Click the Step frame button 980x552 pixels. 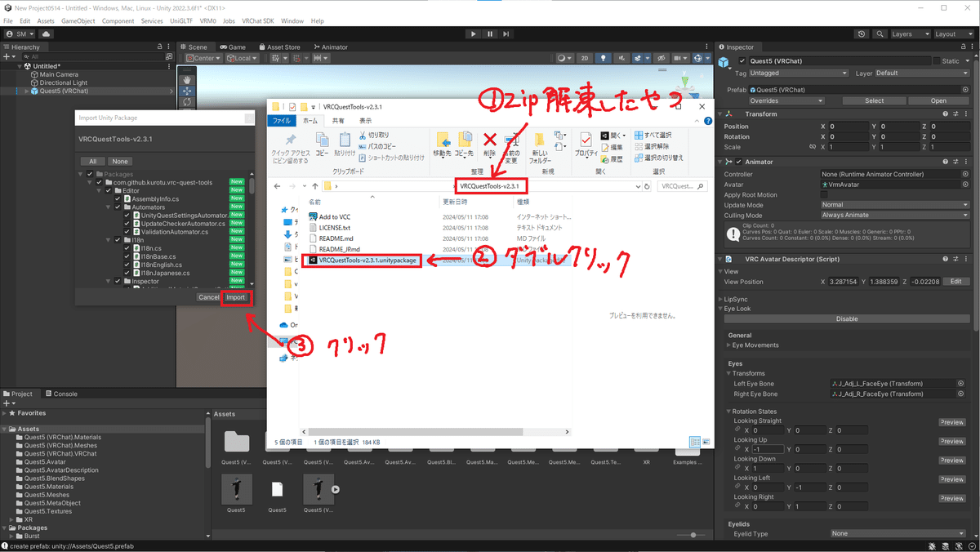pyautogui.click(x=506, y=34)
